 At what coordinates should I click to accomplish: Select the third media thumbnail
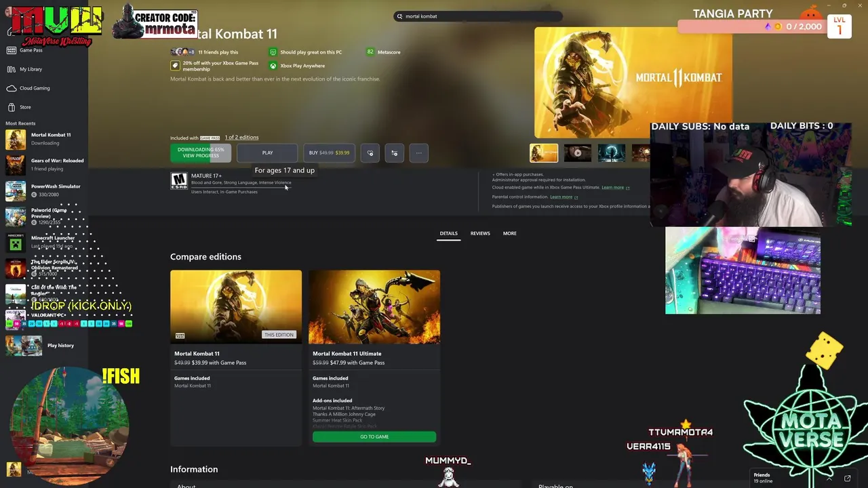[612, 153]
